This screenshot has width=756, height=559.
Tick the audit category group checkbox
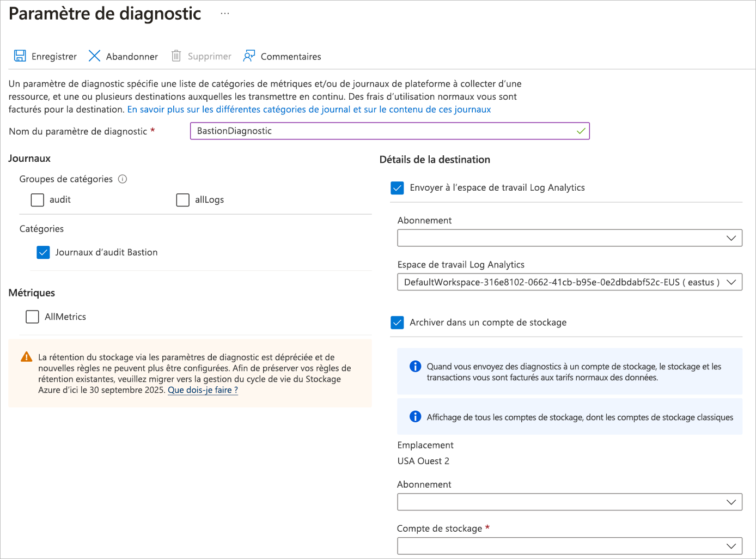point(38,200)
